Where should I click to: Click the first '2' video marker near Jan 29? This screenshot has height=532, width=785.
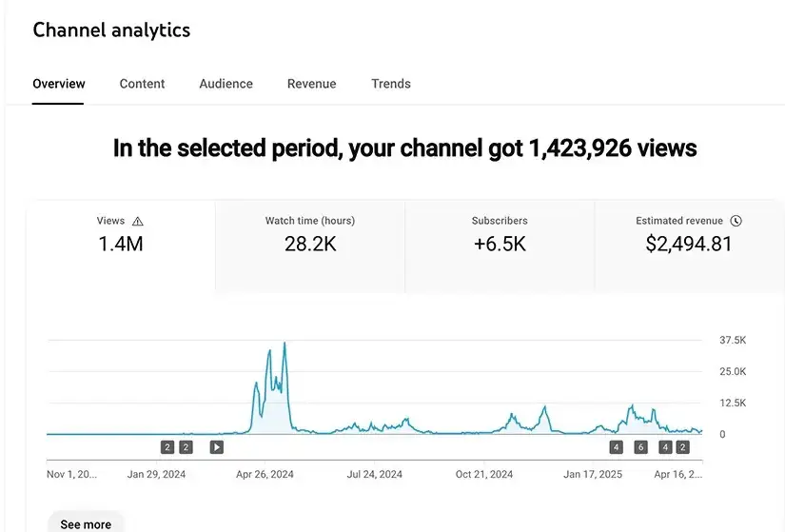point(167,447)
